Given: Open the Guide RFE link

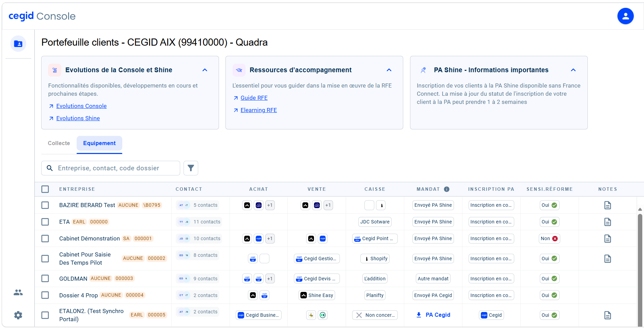Looking at the screenshot, I should [254, 98].
